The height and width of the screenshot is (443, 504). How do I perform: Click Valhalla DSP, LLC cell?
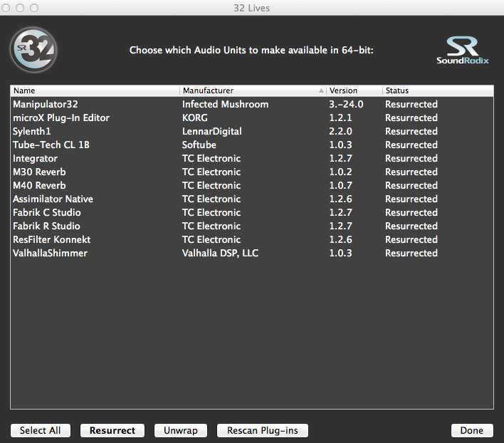(x=220, y=253)
